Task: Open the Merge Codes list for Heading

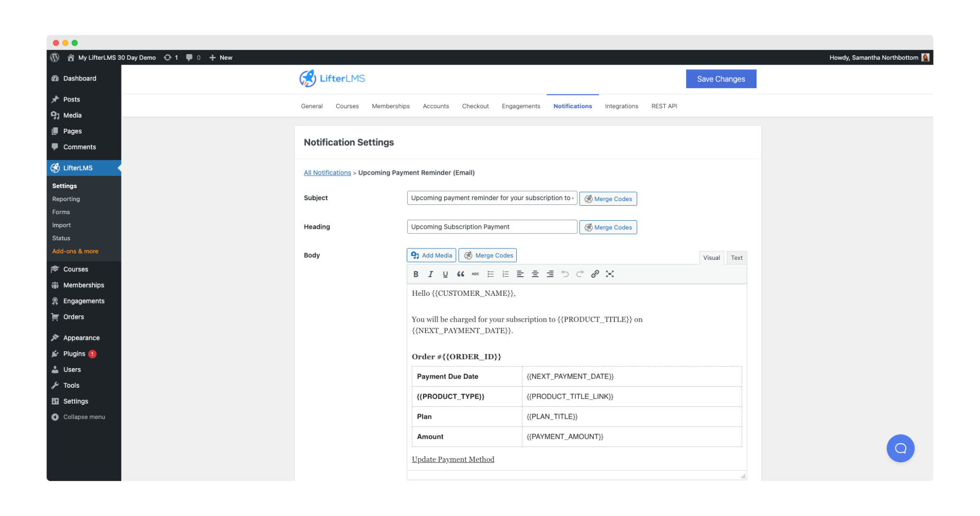Action: tap(608, 227)
